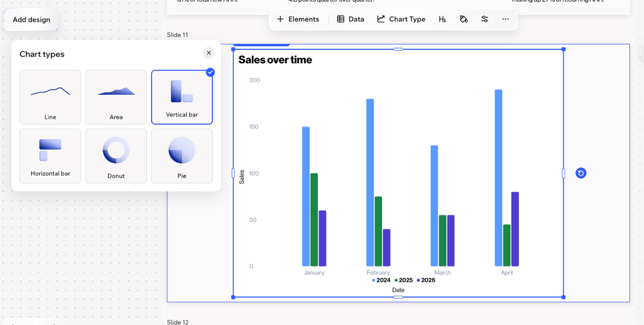Toggle the 2025 legend entry

[403, 280]
